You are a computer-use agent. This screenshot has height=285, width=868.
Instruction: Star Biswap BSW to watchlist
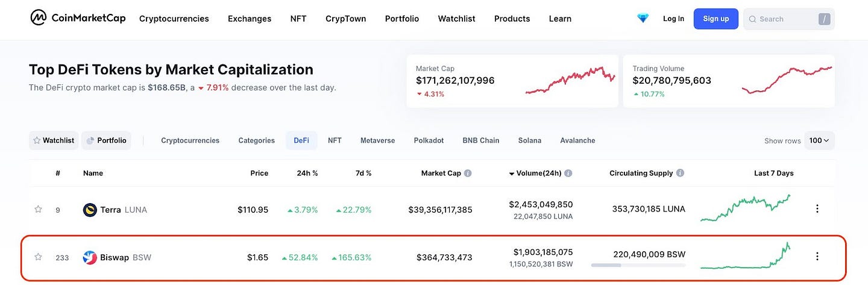38,257
